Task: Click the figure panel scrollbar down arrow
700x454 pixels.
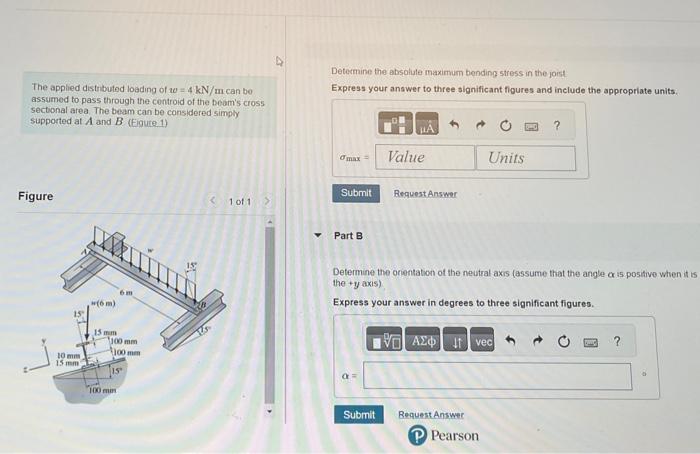Action: tap(269, 411)
